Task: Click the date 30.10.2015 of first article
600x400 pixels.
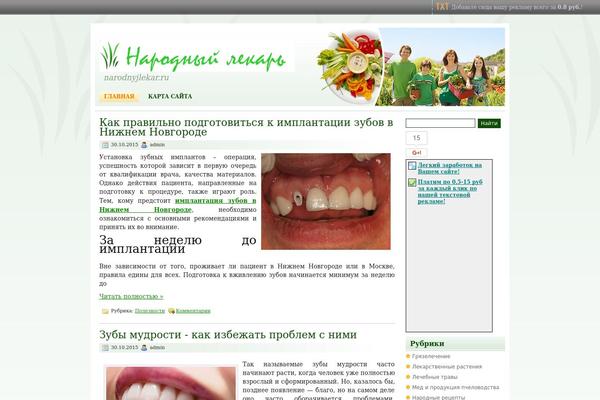Action: coord(124,145)
